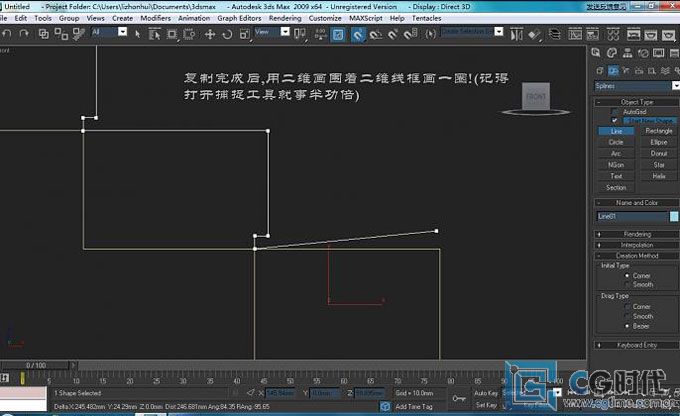Collapse the Name and Color rollout
Image resolution: width=680 pixels, height=416 pixels.
pyautogui.click(x=637, y=203)
